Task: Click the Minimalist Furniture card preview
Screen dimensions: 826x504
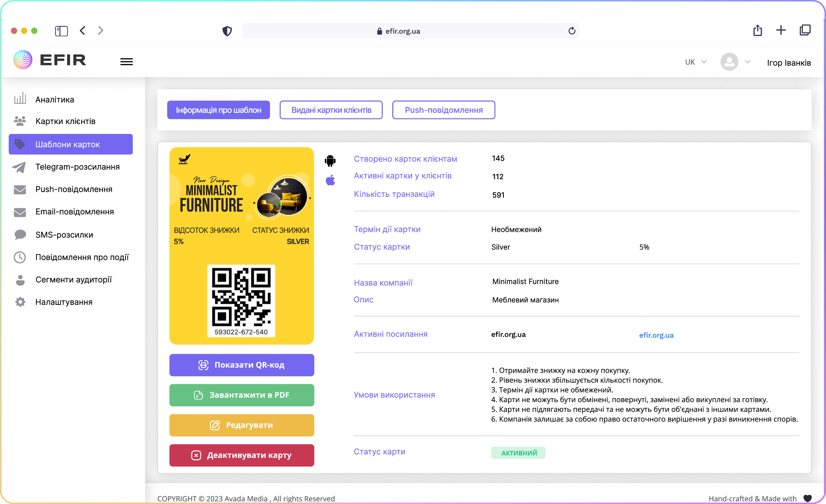Action: (x=242, y=246)
